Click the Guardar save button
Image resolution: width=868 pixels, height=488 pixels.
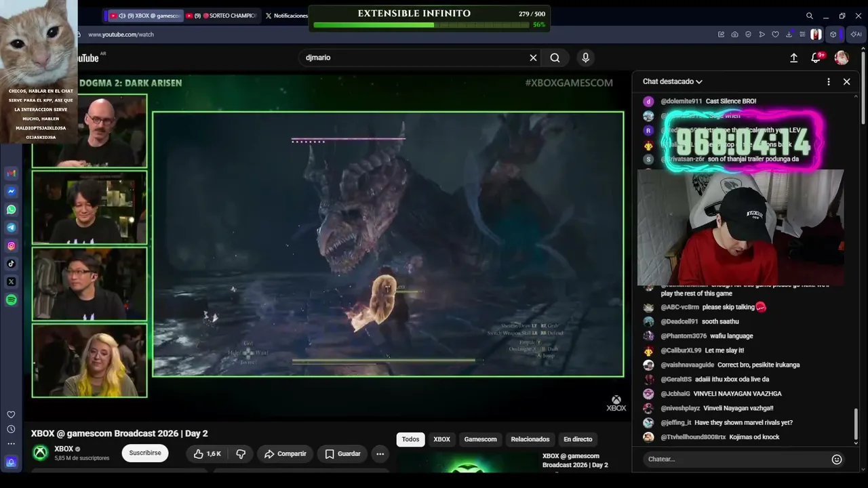pyautogui.click(x=342, y=453)
